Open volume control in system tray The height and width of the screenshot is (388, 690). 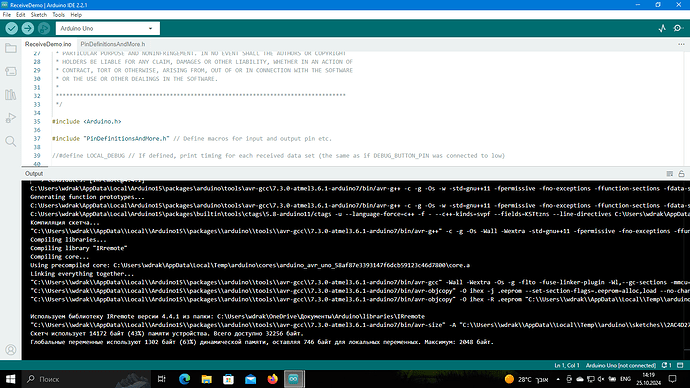tap(601, 379)
